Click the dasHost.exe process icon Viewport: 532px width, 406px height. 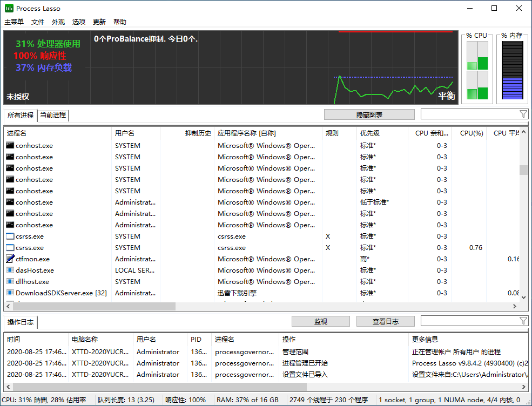point(10,270)
